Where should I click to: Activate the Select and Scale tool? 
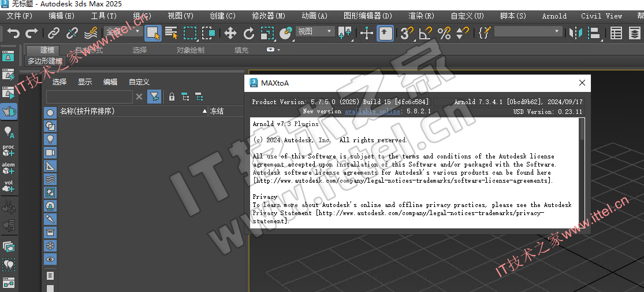pyautogui.click(x=267, y=33)
